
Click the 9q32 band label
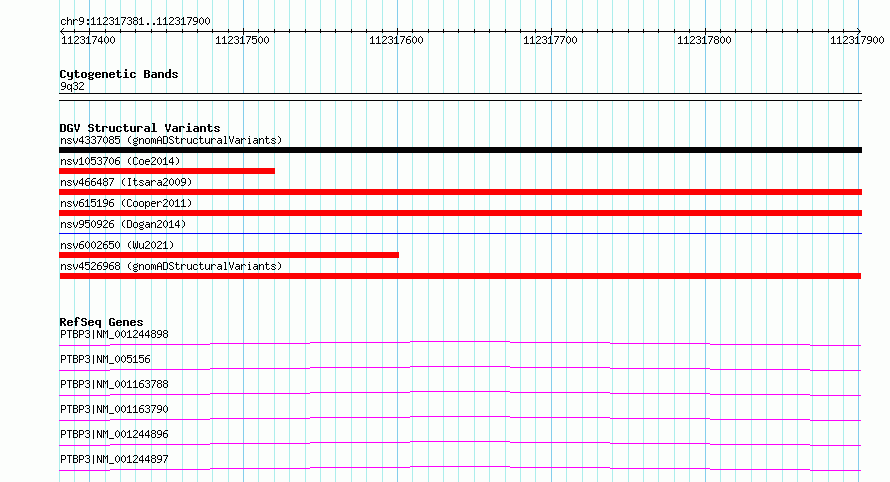tap(72, 86)
